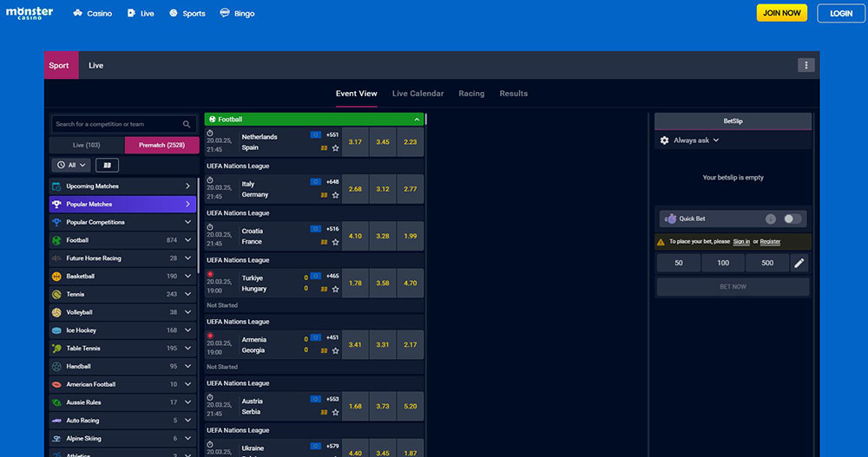Expand the Popular Competitions chevron
868x457 pixels.
tap(187, 222)
